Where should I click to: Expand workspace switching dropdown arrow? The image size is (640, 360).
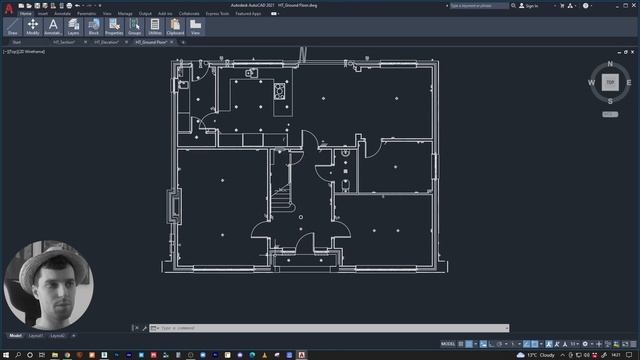(x=592, y=344)
